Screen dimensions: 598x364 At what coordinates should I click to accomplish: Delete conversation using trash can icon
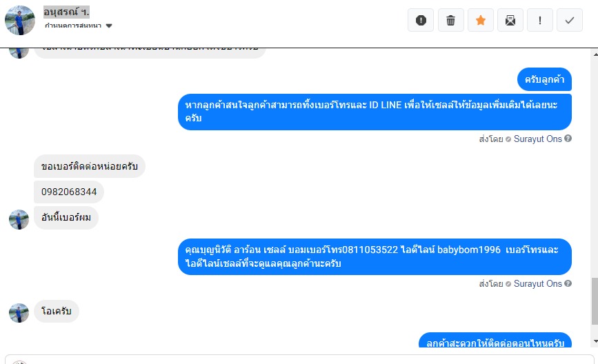(x=451, y=20)
